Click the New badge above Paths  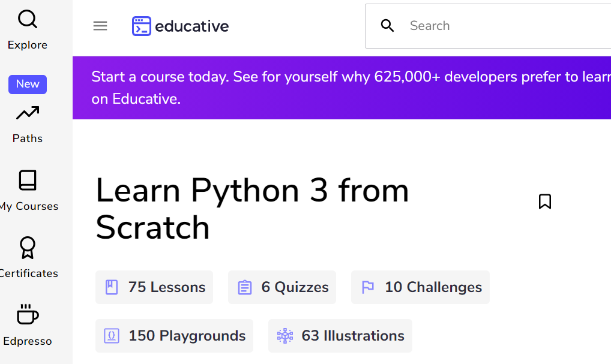28,84
